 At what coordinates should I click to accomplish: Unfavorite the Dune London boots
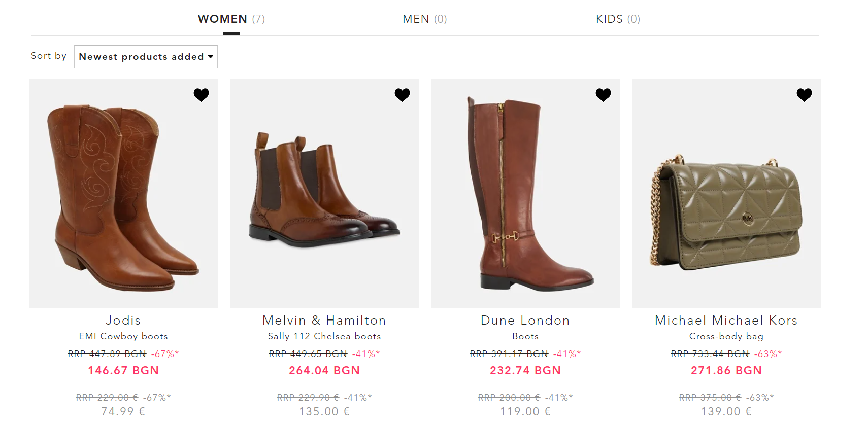[603, 95]
